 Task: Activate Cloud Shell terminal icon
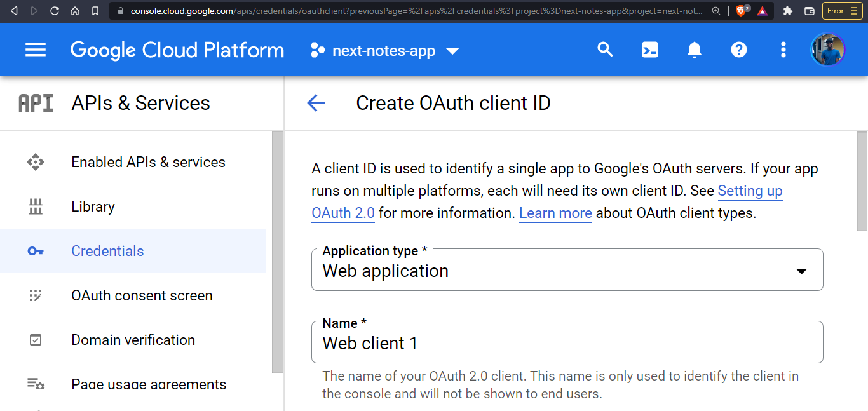click(x=650, y=50)
